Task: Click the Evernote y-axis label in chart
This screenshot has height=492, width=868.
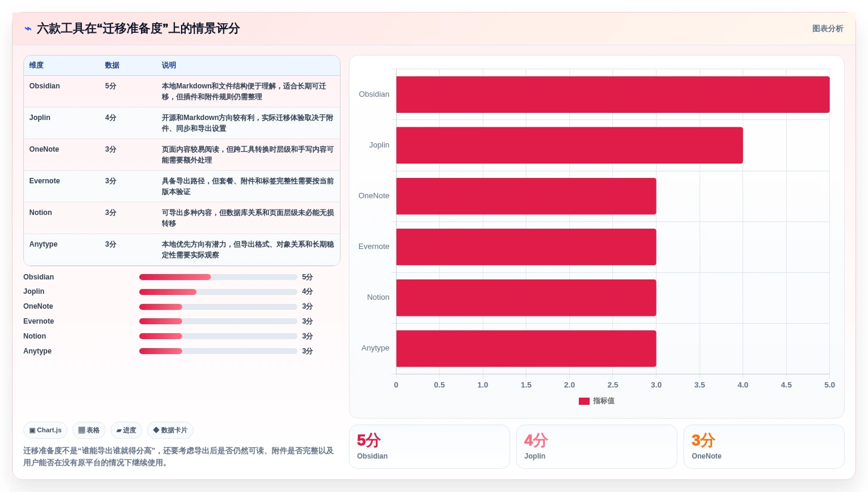Action: [x=374, y=247]
